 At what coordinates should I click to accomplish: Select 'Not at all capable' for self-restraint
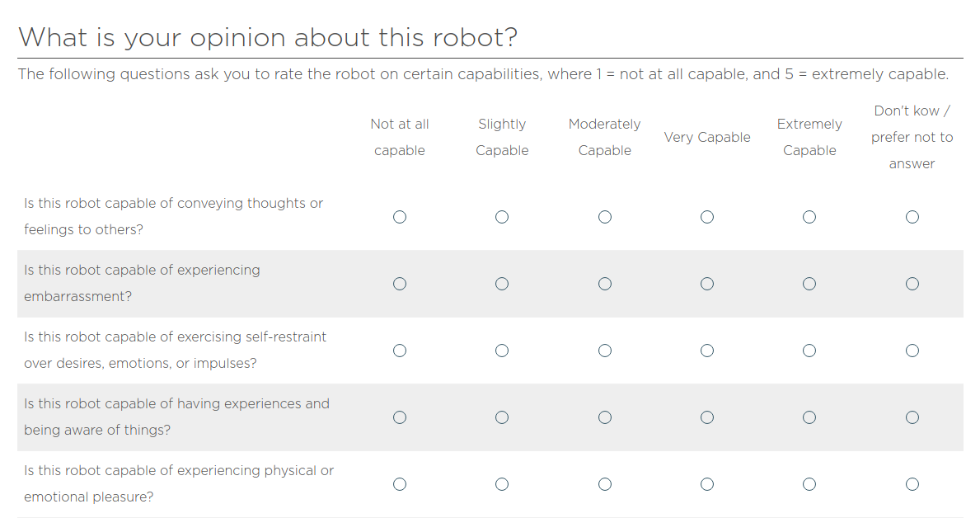(400, 351)
